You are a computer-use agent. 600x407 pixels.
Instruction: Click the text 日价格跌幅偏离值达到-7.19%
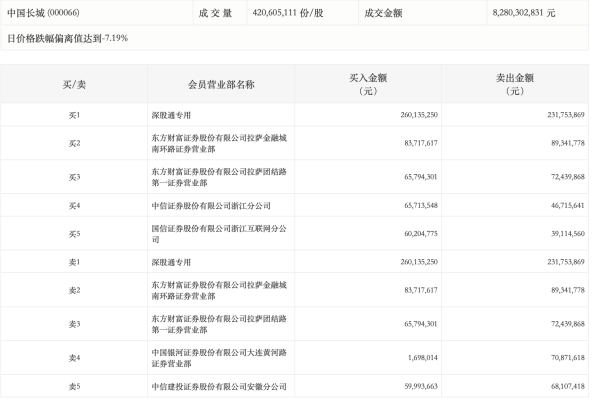[x=67, y=38]
